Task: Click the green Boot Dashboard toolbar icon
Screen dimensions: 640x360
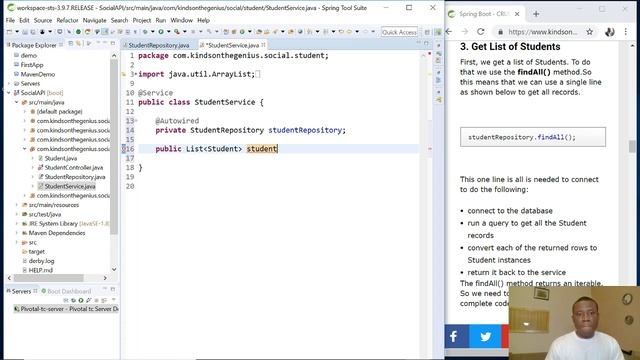Action: pos(78,31)
